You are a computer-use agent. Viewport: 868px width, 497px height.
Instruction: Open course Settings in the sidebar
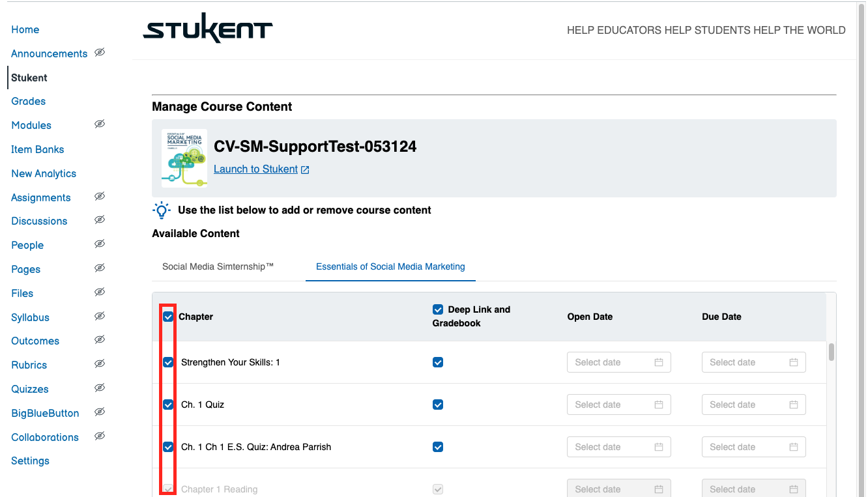pos(30,461)
